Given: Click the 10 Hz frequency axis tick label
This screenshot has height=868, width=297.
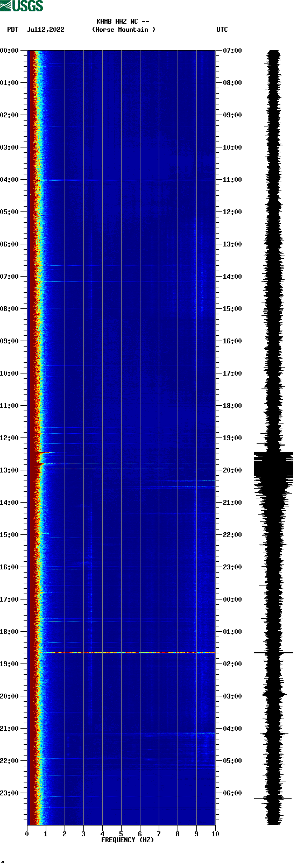Looking at the screenshot, I should click(x=215, y=834).
